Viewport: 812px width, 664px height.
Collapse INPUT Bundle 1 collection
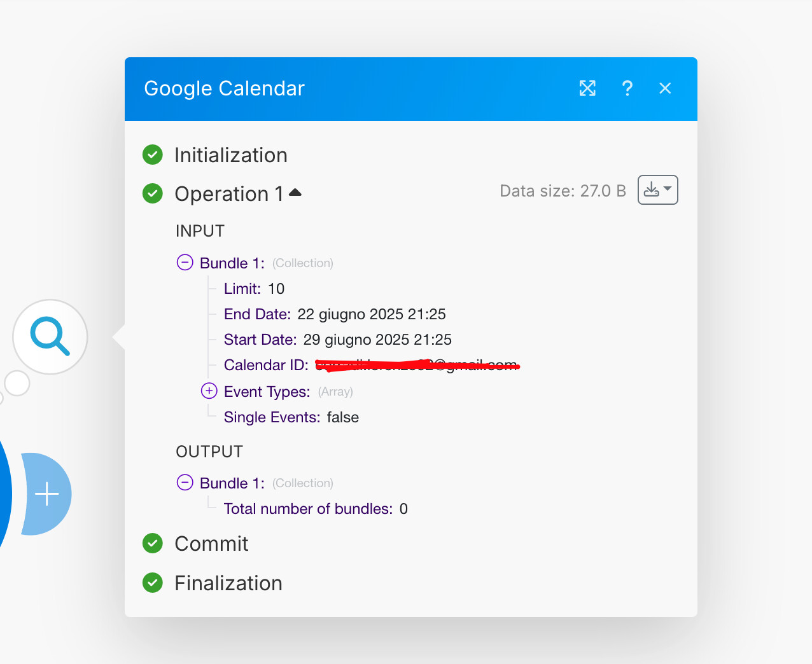pos(185,262)
